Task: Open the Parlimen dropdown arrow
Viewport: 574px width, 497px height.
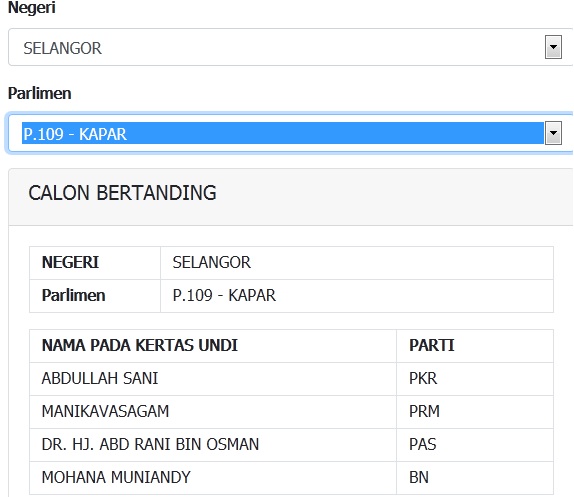Action: [553, 133]
